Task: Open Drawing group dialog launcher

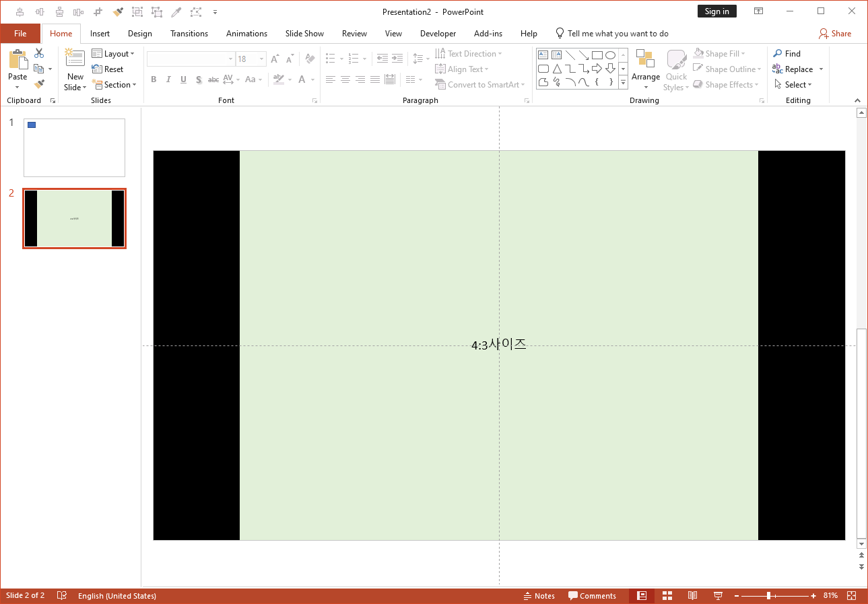Action: [762, 100]
